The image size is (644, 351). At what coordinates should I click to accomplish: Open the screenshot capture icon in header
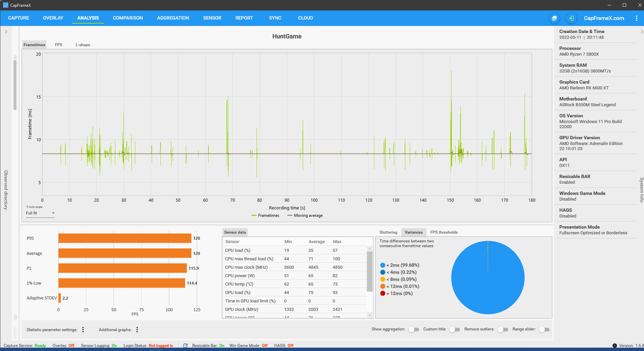(x=554, y=18)
